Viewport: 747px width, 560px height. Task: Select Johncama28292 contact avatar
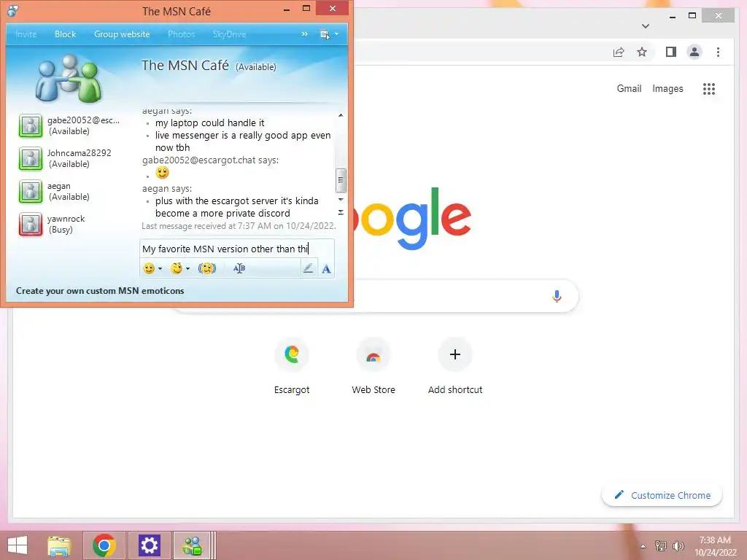coord(31,158)
